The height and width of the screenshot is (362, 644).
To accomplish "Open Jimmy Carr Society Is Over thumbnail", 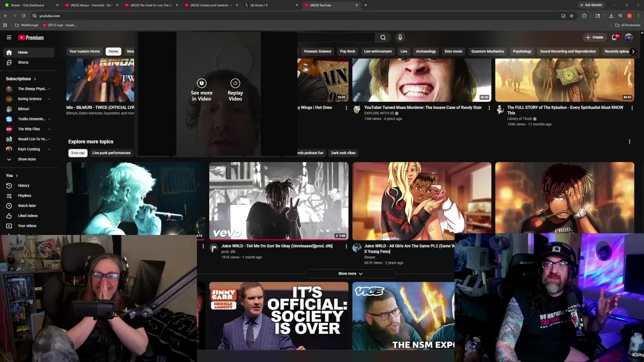I will (279, 316).
